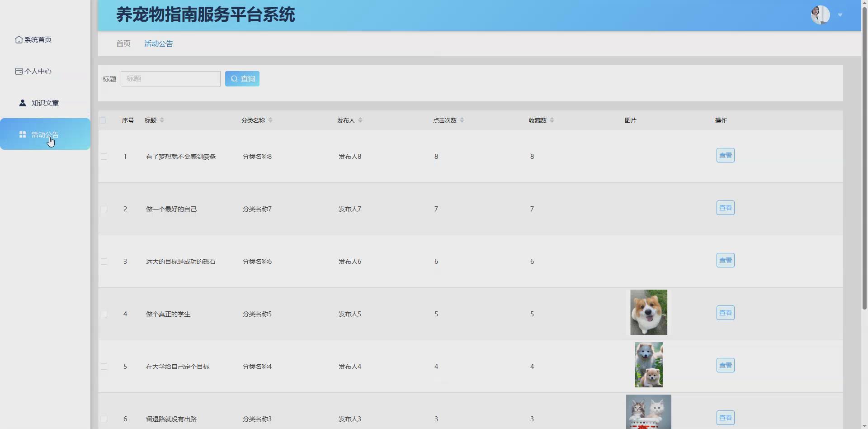868x429 pixels.
Task: Check the row 3 checkbox
Action: 104,262
